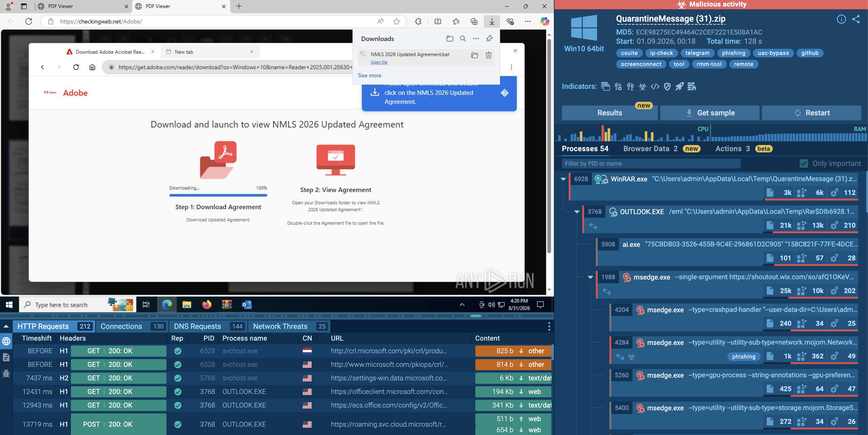Click fake Adobe page home icon
Screen dimensions: 868x435
pos(92,67)
